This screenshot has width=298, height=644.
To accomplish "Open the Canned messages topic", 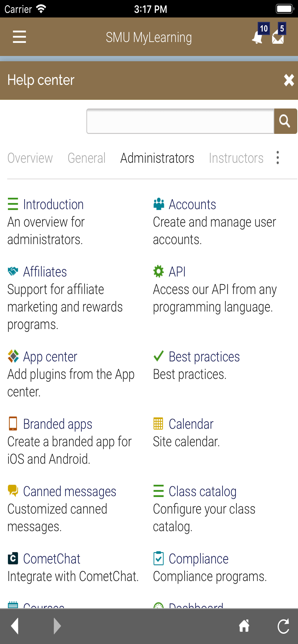I will (70, 491).
